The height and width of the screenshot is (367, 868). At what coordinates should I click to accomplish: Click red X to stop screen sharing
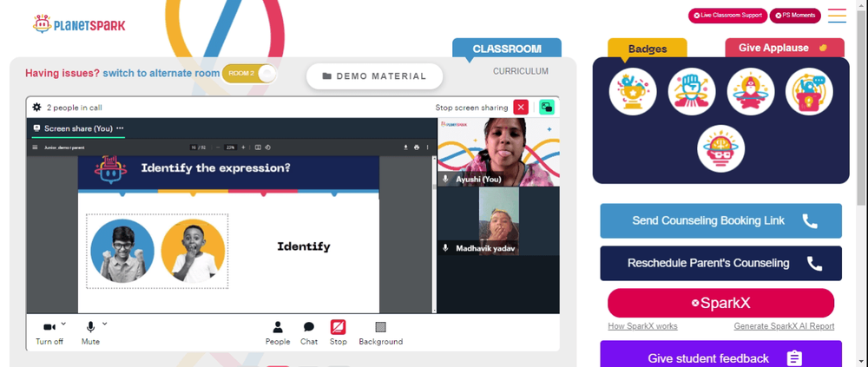click(521, 108)
